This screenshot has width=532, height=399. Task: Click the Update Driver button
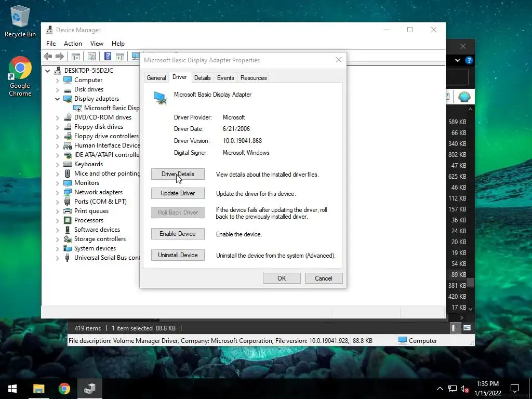point(178,193)
